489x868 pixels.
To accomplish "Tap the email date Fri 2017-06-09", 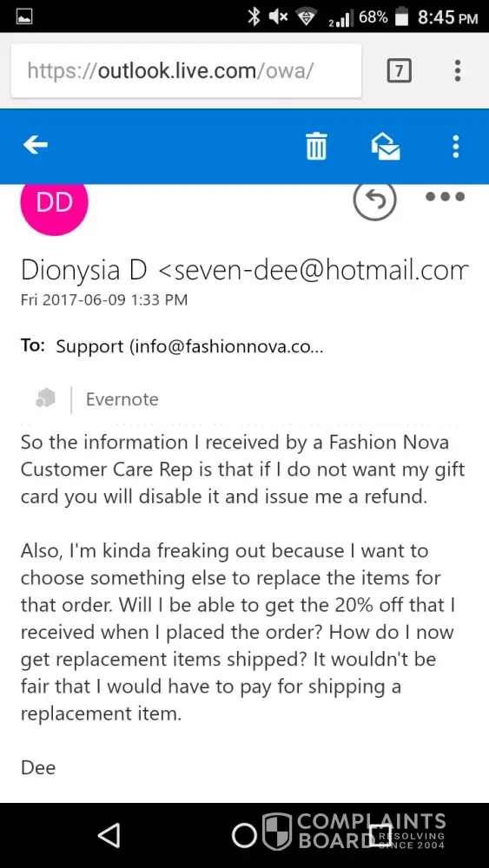I will [104, 300].
